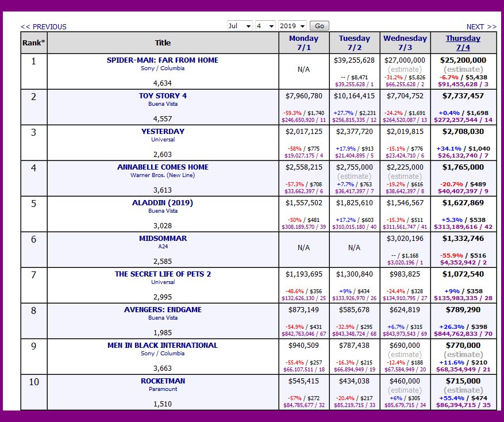
Task: Click Men in Black International title
Action: point(163,345)
